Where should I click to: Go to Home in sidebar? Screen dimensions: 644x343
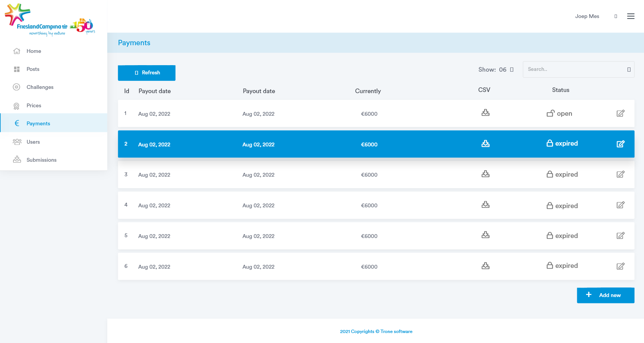(34, 51)
